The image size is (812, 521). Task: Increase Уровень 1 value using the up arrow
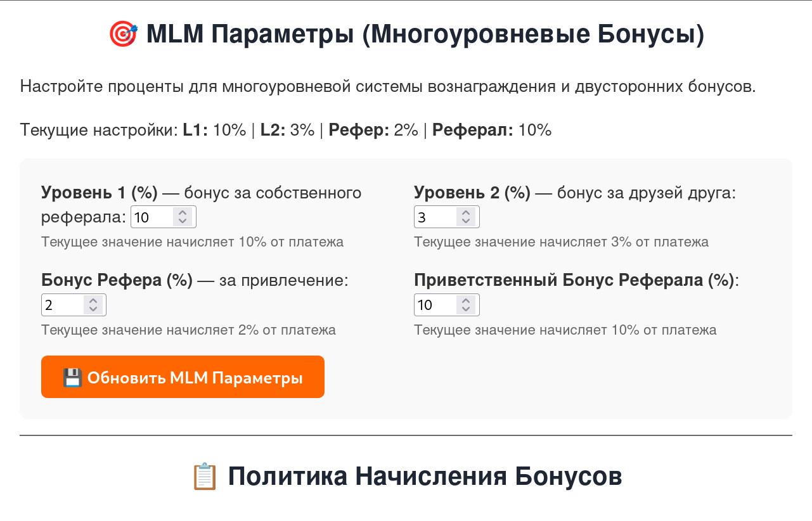(x=183, y=212)
